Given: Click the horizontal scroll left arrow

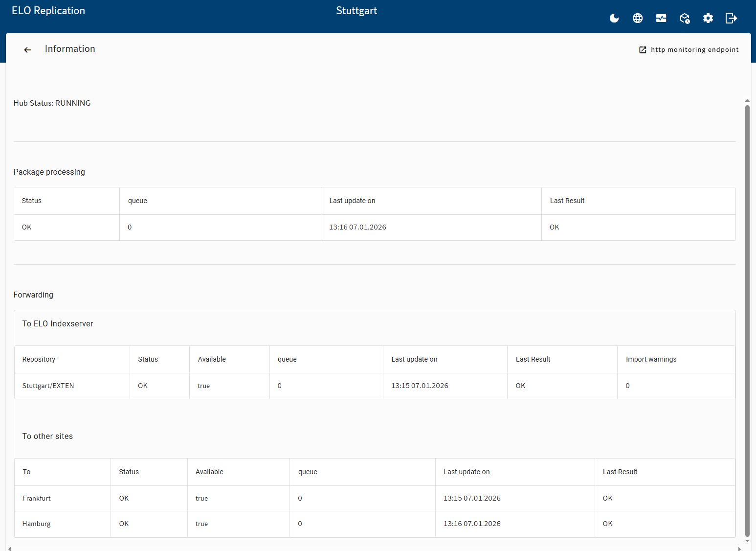Looking at the screenshot, I should pos(10,549).
